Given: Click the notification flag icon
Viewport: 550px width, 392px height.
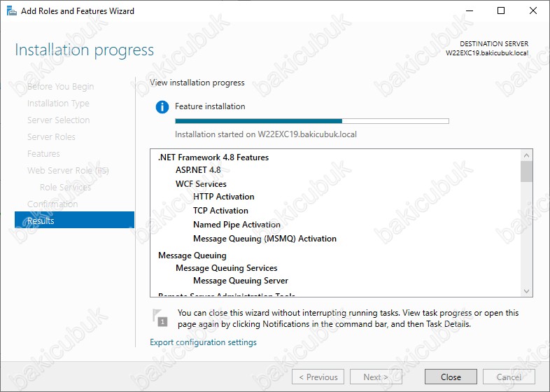Looking at the screenshot, I should click(x=161, y=317).
